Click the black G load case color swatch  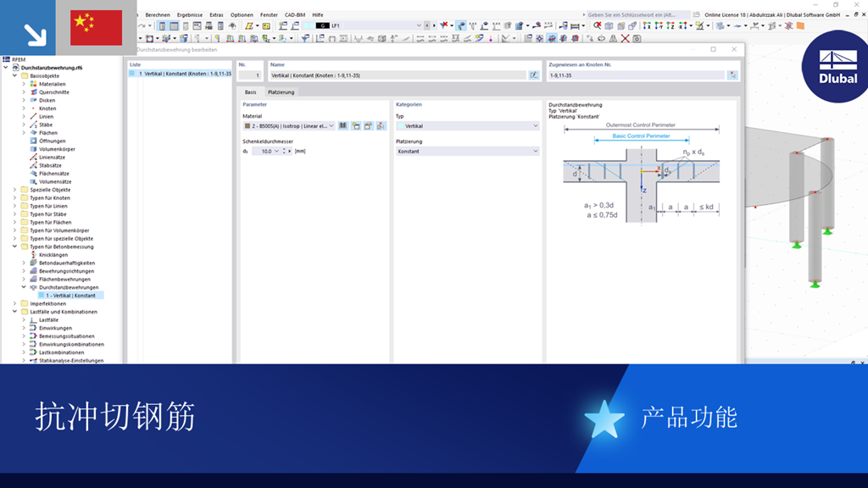click(x=323, y=25)
